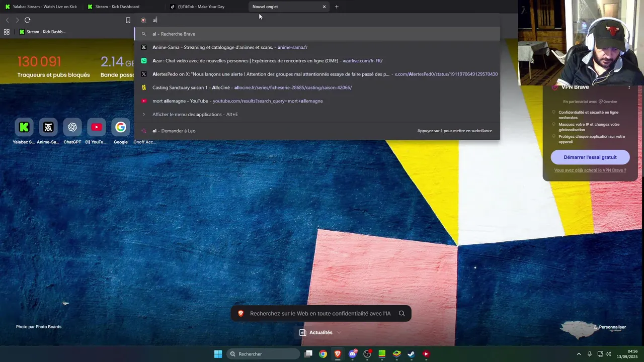The image size is (644, 362).
Task: Choose 'al - Recherche Brave' suggestion
Action: (317, 34)
